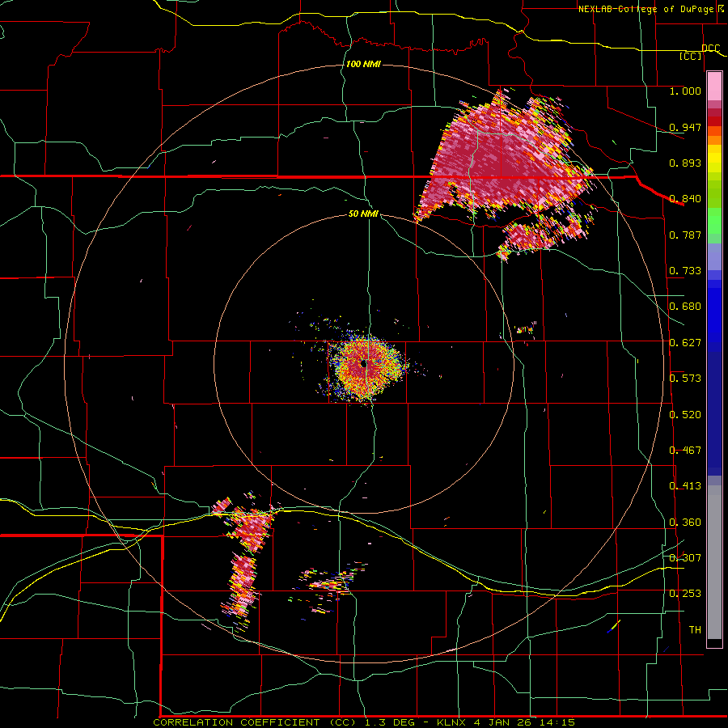Click the 0.787 value on the color scale

[x=685, y=235]
